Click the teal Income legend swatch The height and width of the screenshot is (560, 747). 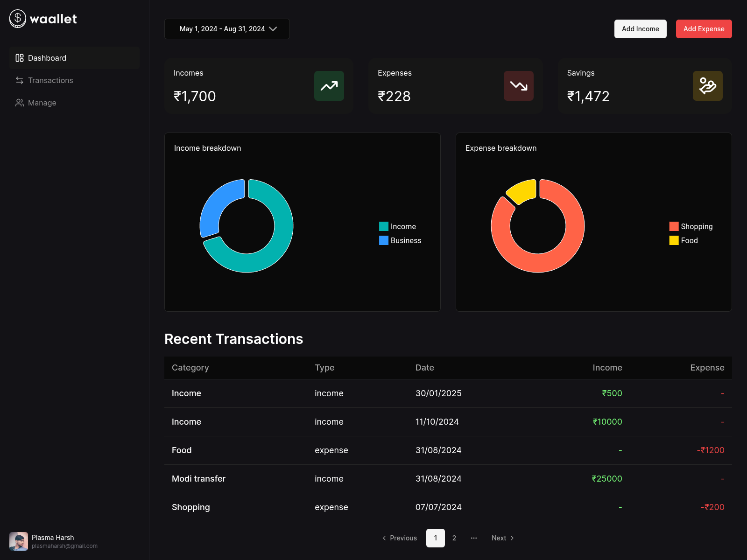(384, 226)
